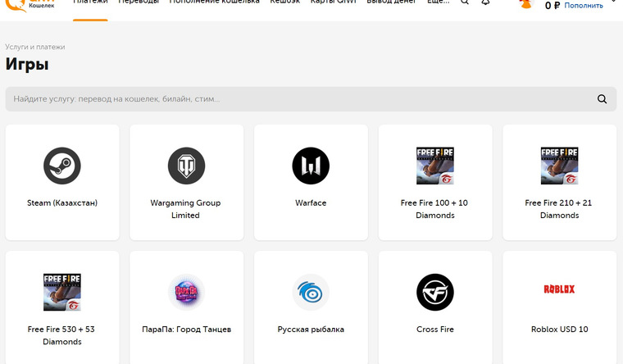This screenshot has height=364, width=623.
Task: Click the Wargaming Group Limited label
Action: (x=185, y=209)
